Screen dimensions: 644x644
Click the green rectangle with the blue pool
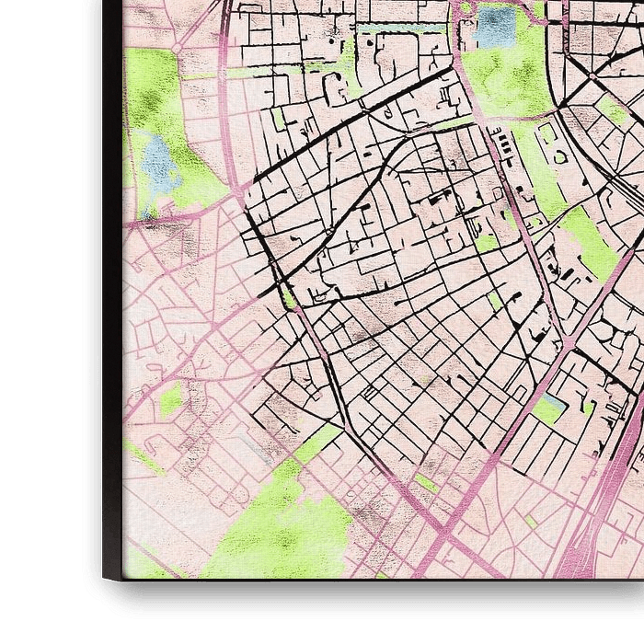549,409
